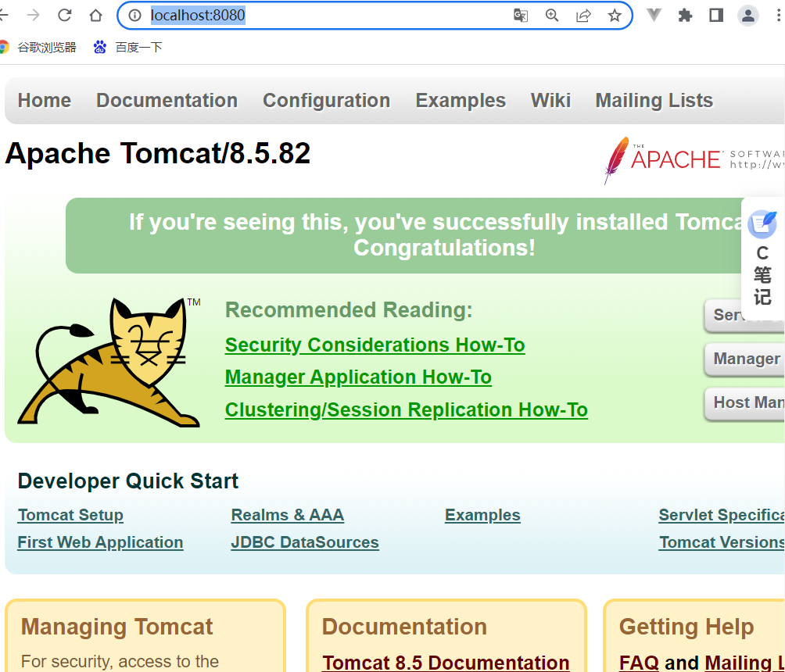Viewport: 785px width, 672px height.
Task: Open the translate page icon
Action: tap(521, 16)
